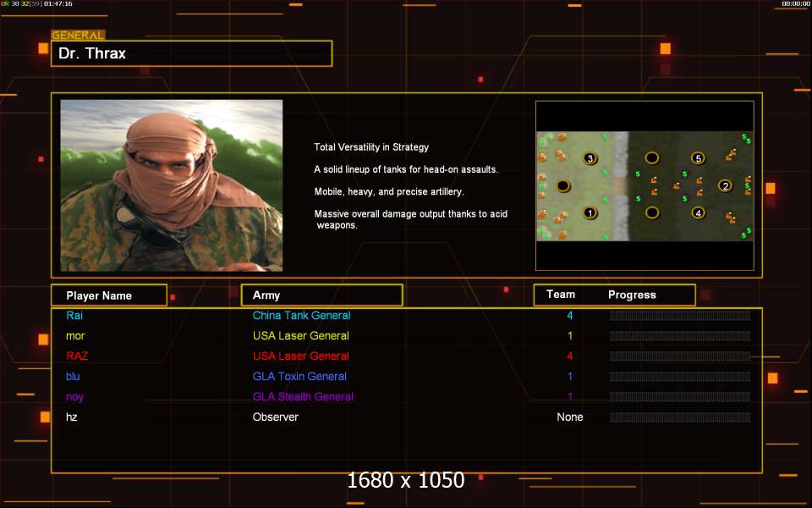Viewport: 812px width, 508px height.
Task: Click start position 3 on the map
Action: (590, 158)
